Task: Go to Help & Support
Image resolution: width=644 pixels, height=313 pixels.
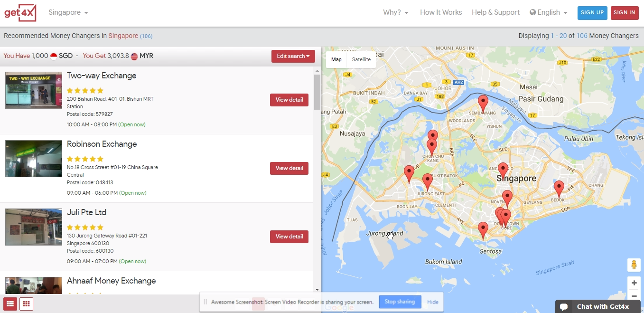Action: (x=495, y=13)
